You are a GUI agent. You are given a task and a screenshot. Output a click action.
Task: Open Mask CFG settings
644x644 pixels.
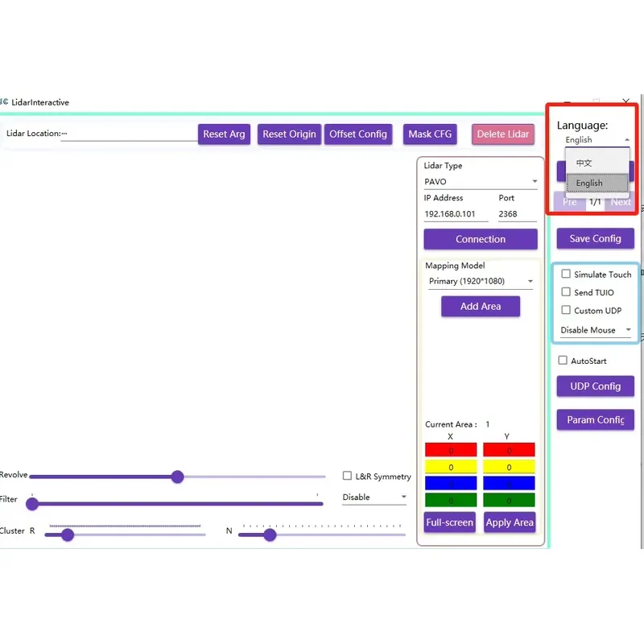430,134
